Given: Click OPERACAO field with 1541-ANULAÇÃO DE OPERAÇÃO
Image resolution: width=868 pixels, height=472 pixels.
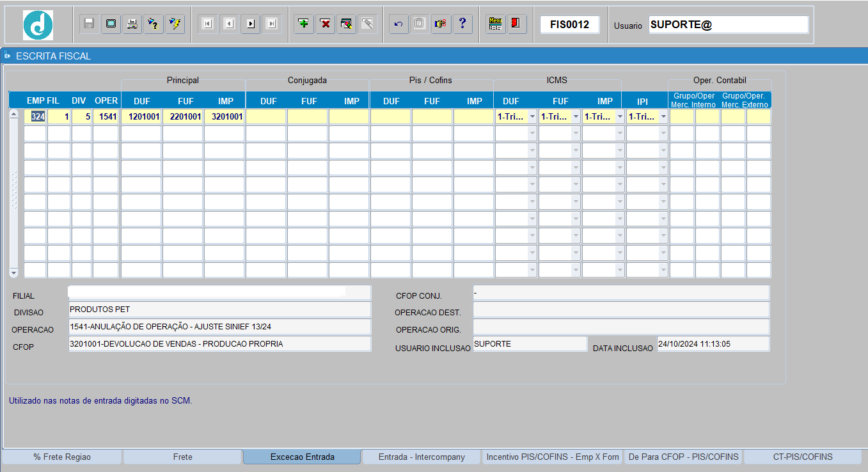Looking at the screenshot, I should pos(219,327).
